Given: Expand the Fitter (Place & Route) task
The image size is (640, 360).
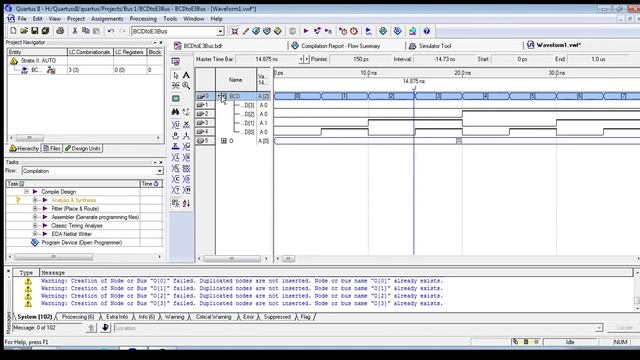Looking at the screenshot, I should [x=36, y=209].
